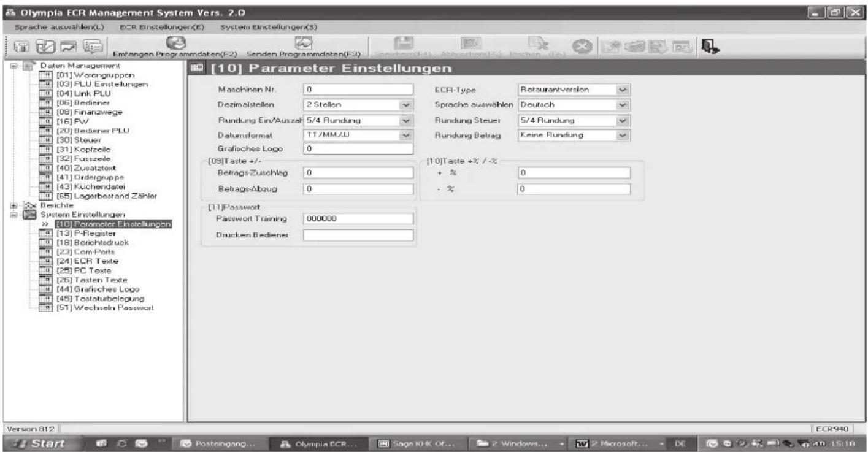Select [10] Parameter Einstellungen tree item
Image resolution: width=868 pixels, height=452 pixels.
click(114, 223)
